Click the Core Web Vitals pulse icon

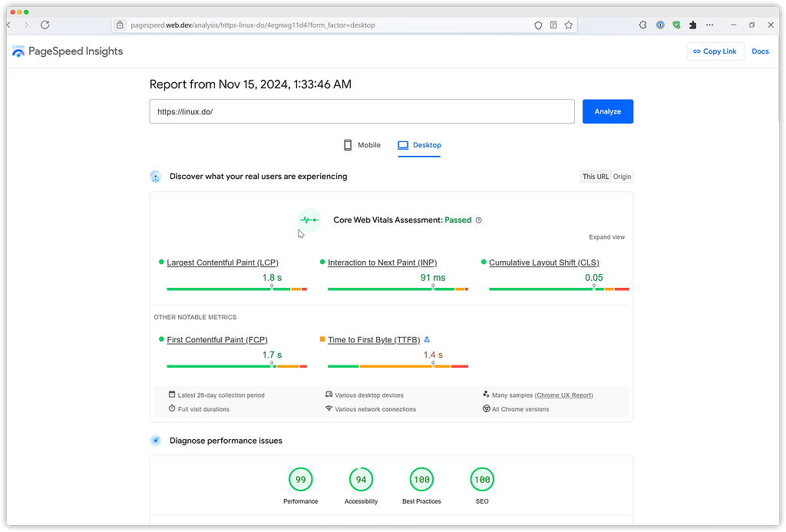click(309, 220)
